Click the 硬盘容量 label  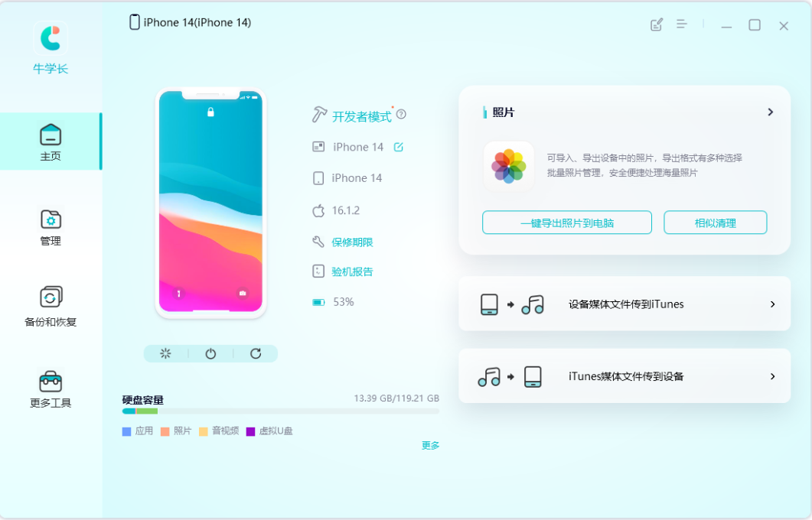pyautogui.click(x=143, y=400)
